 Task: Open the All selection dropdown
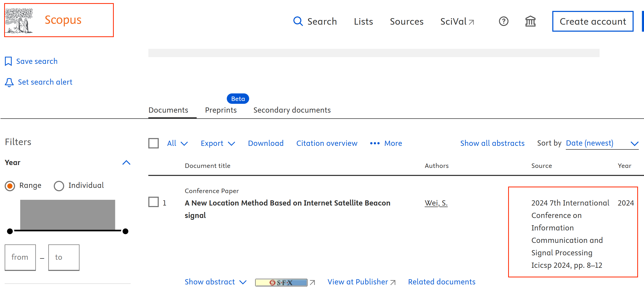click(177, 143)
